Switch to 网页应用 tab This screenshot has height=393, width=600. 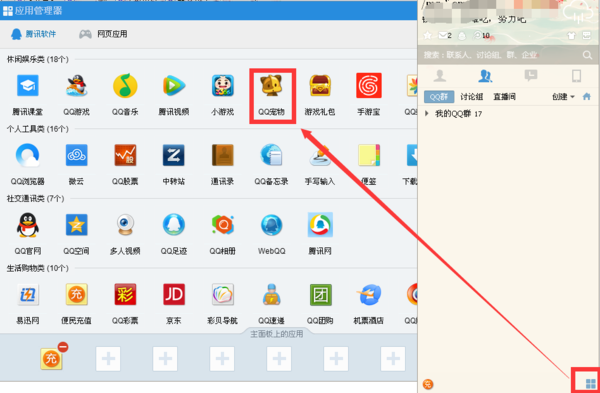(103, 34)
